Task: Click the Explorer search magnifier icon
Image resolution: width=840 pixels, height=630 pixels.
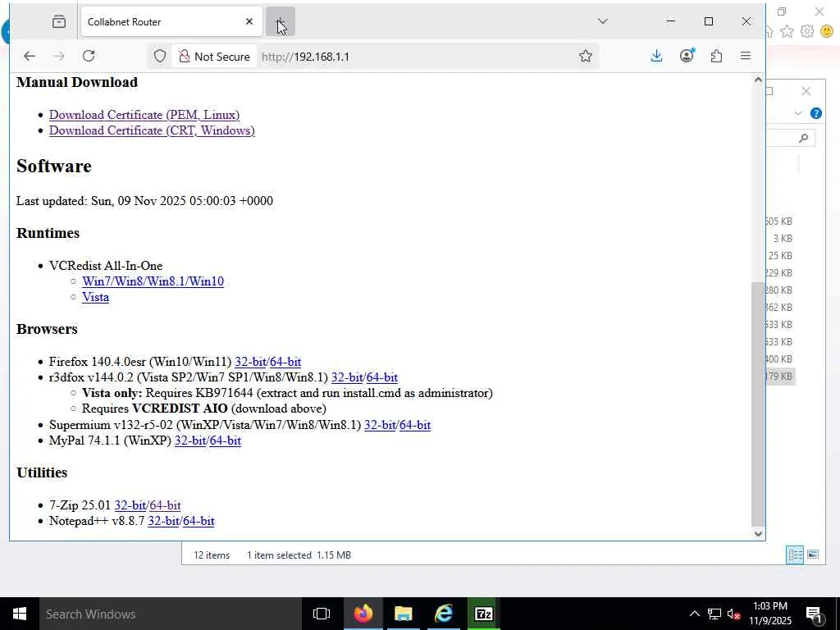Action: pos(803,138)
